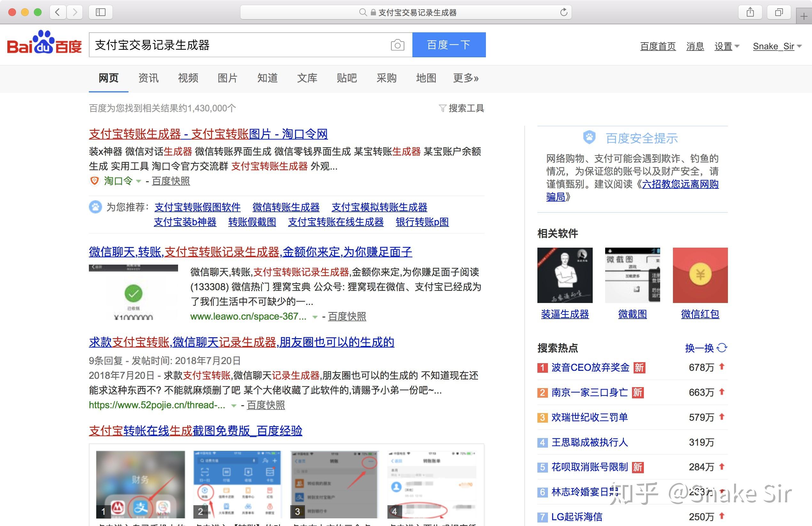Click the paw icon beside 为您推荐
The image size is (812, 526).
(96, 207)
